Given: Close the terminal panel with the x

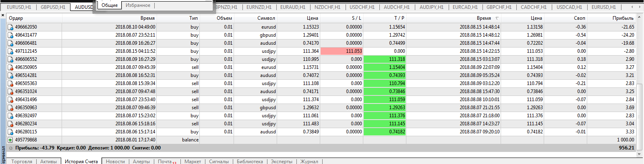Looking at the screenshot, I should coord(3,16).
